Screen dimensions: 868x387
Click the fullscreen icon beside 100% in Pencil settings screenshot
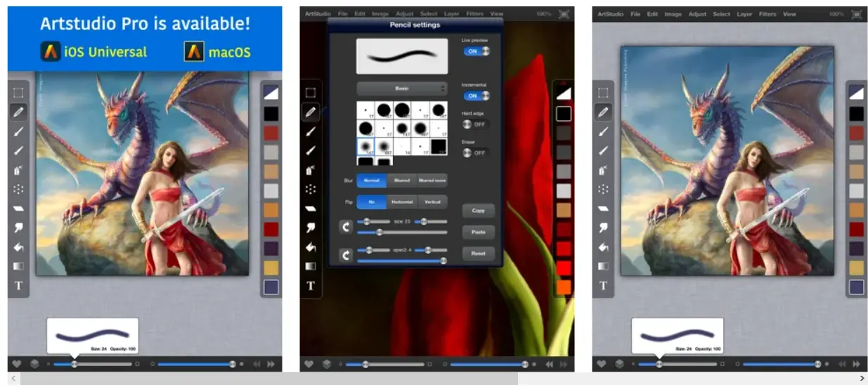[x=564, y=13]
